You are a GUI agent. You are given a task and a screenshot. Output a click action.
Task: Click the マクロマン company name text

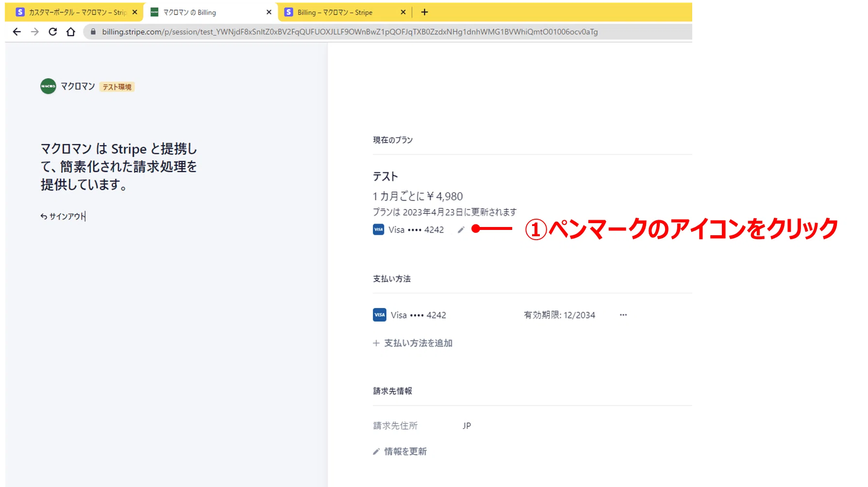(78, 86)
